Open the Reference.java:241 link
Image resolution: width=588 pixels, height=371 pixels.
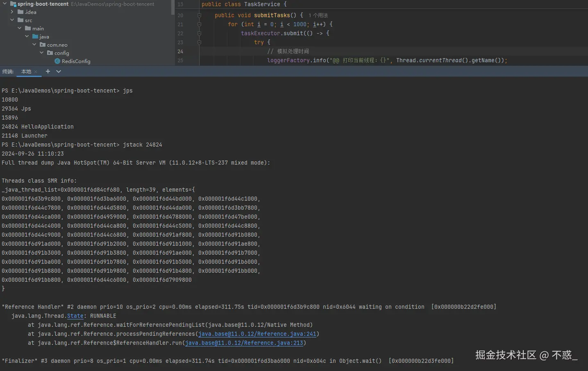(257, 334)
